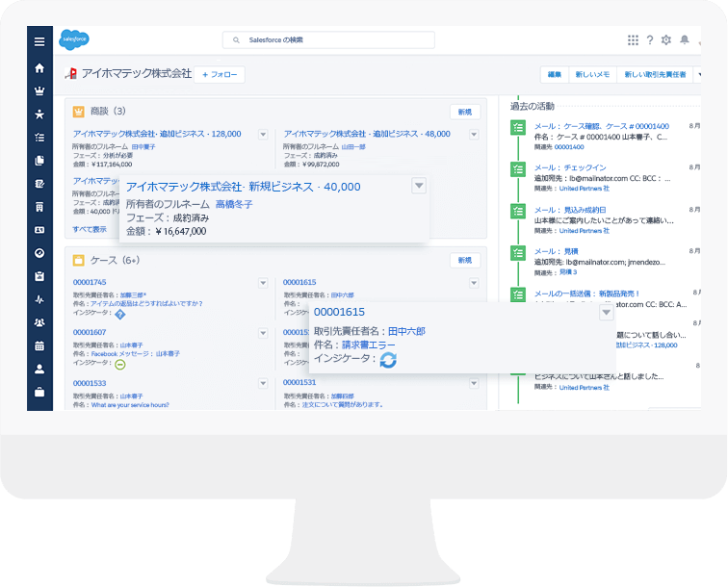Open the notifications bell icon
Viewport: 728px width, 587px height.
coord(685,40)
